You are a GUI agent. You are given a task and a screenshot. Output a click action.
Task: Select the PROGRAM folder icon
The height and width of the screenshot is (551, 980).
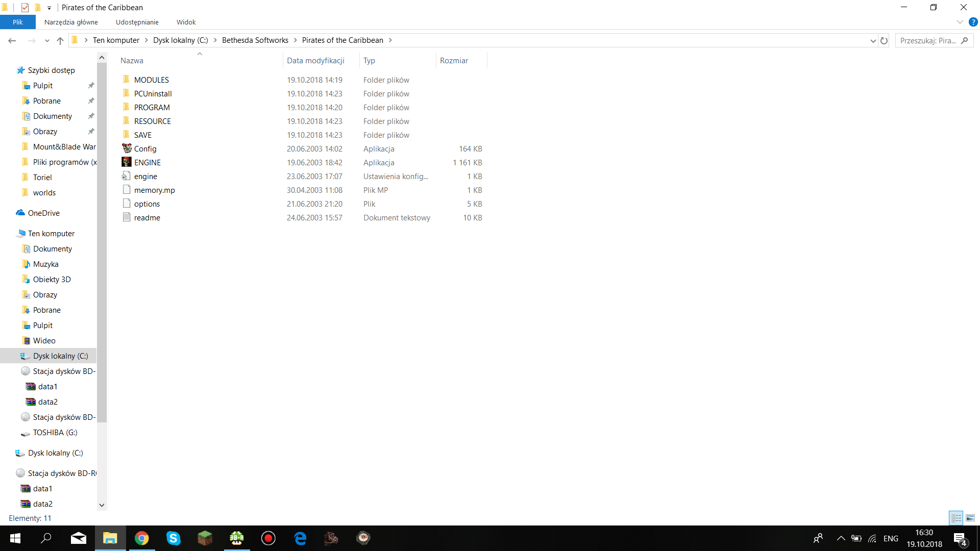[x=127, y=107]
